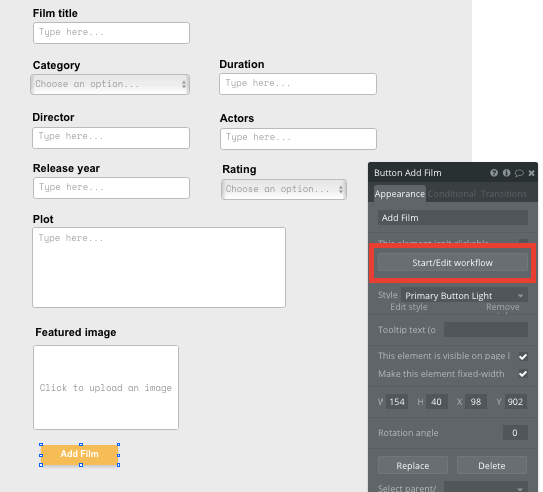Image resolution: width=543 pixels, height=492 pixels.
Task: Select the 'Plot' label text
Action: click(43, 219)
